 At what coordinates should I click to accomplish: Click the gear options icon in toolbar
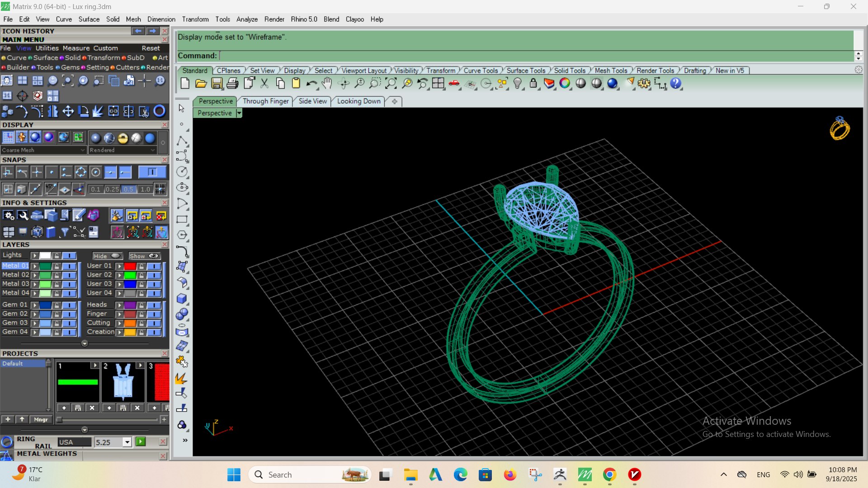pyautogui.click(x=644, y=84)
